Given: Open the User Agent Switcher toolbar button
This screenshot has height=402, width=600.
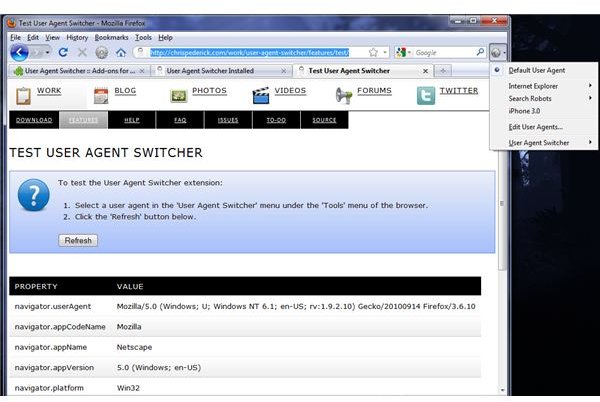Looking at the screenshot, I should pos(498,52).
